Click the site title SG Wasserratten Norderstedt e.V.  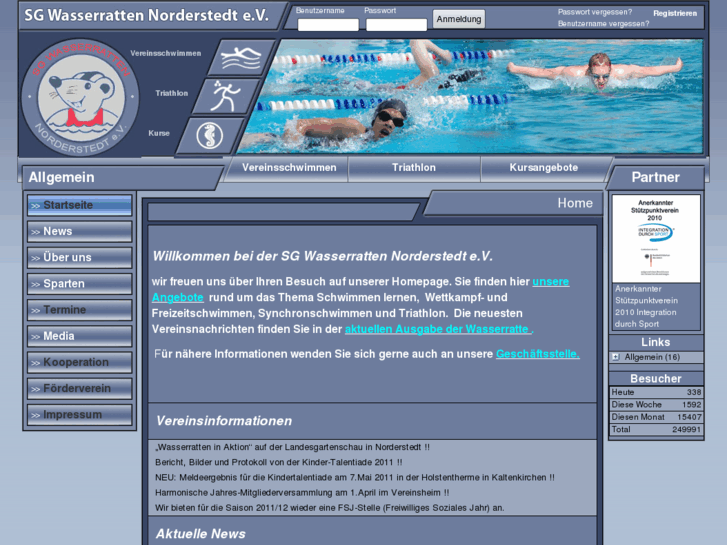[147, 16]
